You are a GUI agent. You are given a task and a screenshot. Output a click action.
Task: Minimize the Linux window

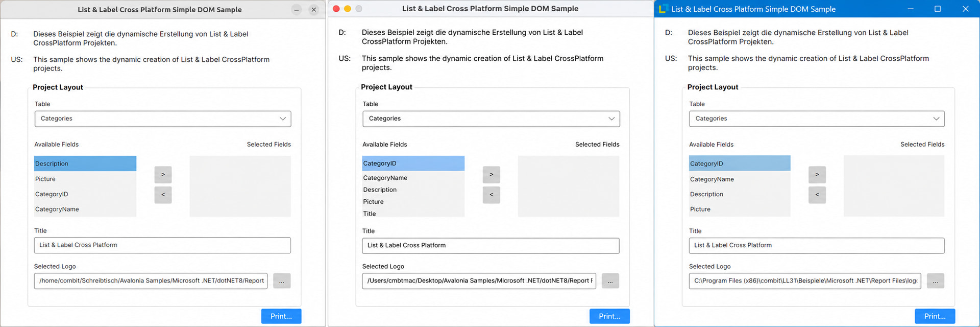297,10
